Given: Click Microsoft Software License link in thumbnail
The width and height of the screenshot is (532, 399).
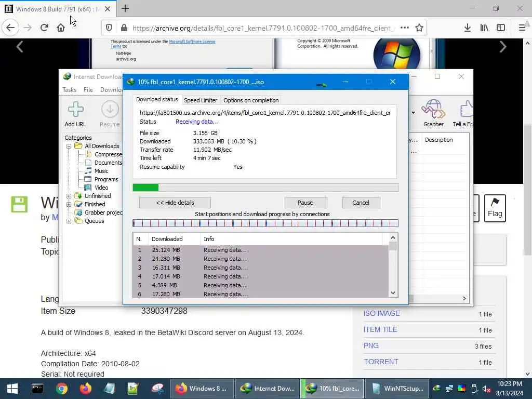Looking at the screenshot, I should pos(192,42).
